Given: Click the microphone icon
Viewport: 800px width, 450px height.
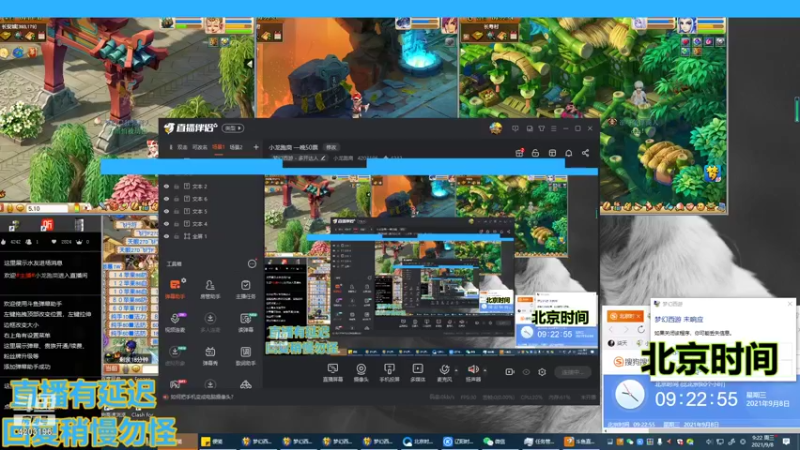Looking at the screenshot, I should pyautogui.click(x=444, y=369).
